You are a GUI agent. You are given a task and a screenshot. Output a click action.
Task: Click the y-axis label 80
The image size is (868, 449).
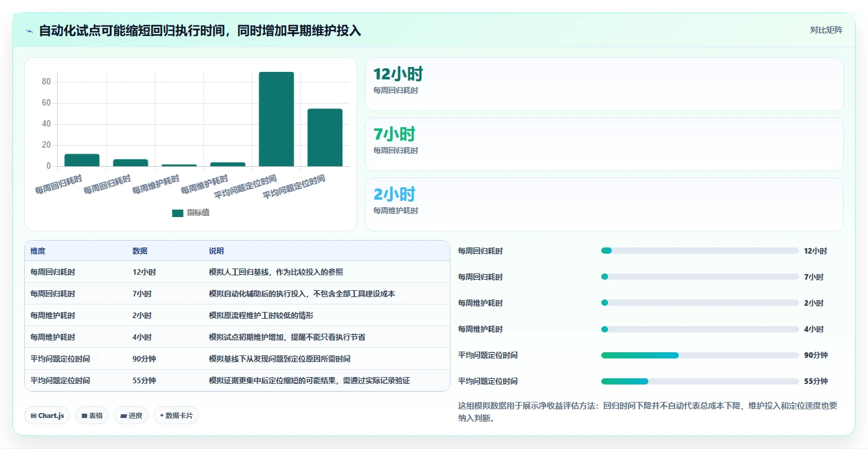(x=46, y=82)
